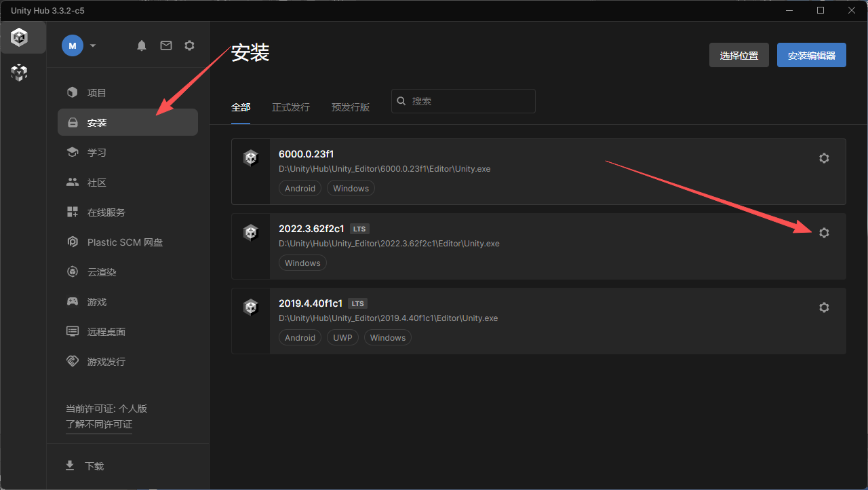This screenshot has width=868, height=490.
Task: Click the 学习 graduation cap icon
Action: (x=73, y=152)
